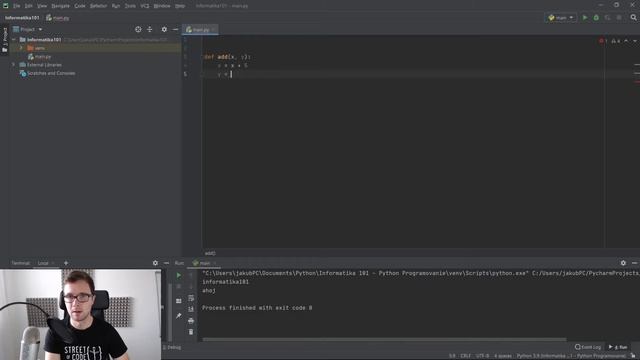
Task: Click the red error indicator in editor
Action: tap(602, 41)
